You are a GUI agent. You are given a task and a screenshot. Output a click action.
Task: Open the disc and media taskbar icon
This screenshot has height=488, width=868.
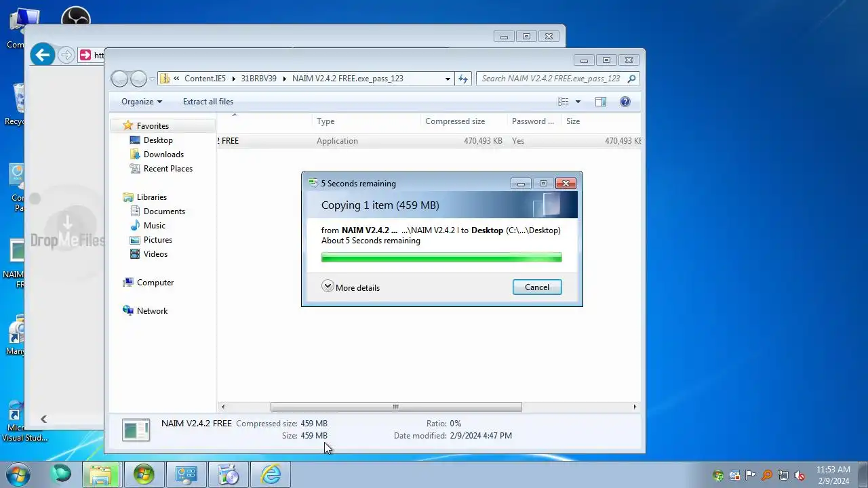point(229,474)
